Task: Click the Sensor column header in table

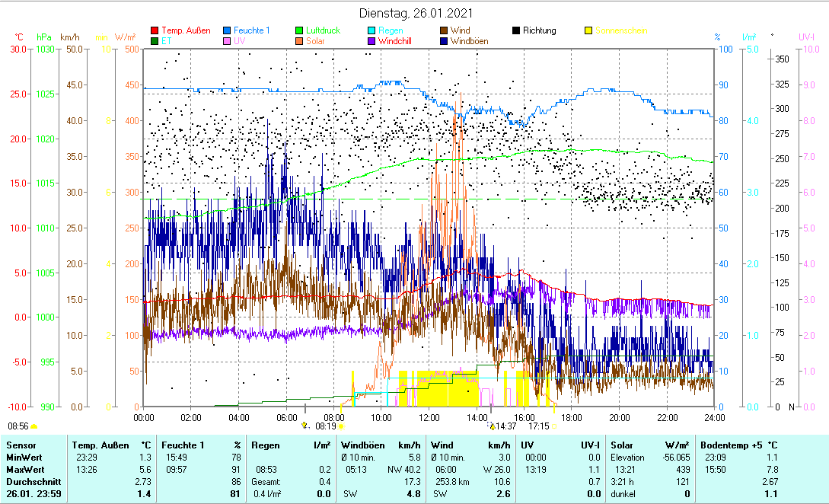Action: (21, 445)
